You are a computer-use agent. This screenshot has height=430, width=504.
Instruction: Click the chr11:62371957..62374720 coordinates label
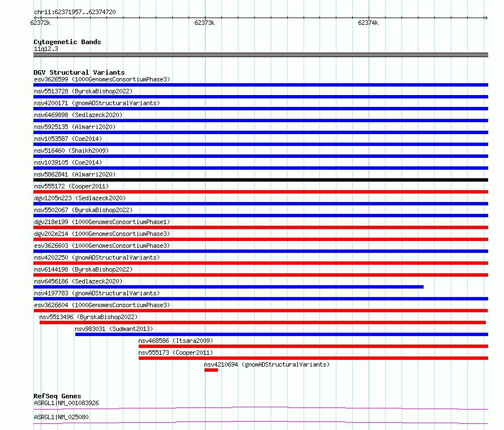pyautogui.click(x=75, y=12)
